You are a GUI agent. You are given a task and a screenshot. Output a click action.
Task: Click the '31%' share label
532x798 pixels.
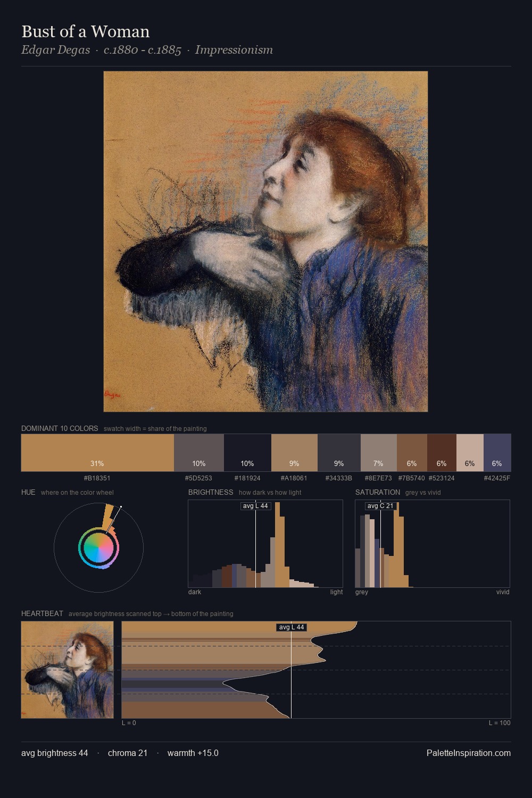pos(97,463)
